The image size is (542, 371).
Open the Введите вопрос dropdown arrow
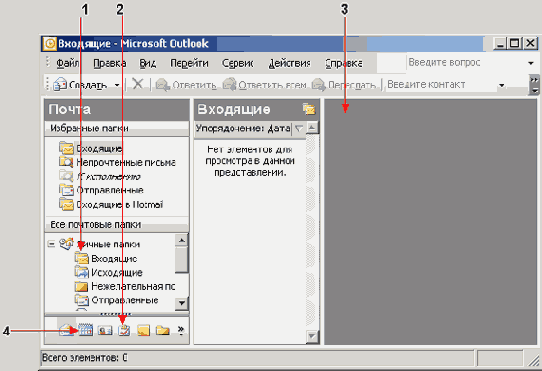531,63
